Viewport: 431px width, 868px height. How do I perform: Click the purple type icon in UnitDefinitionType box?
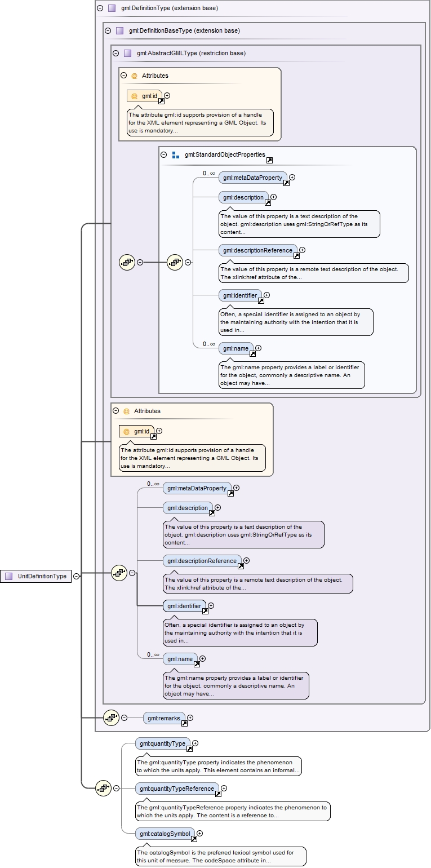click(x=8, y=576)
